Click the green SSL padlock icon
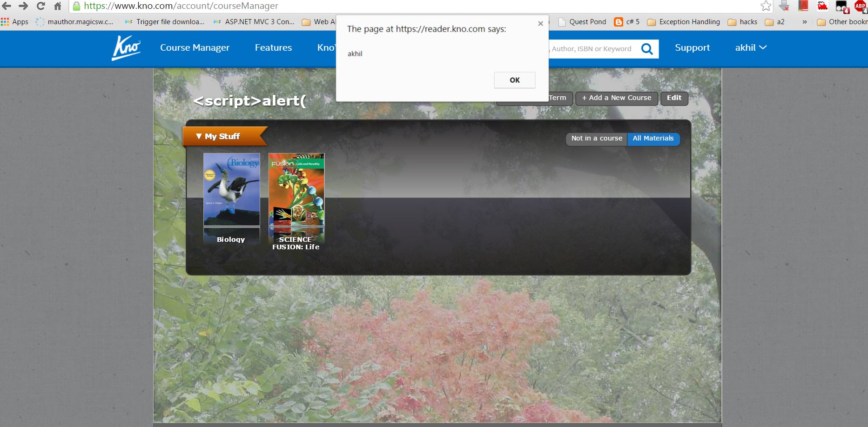Image resolution: width=868 pixels, height=427 pixels. (x=76, y=6)
